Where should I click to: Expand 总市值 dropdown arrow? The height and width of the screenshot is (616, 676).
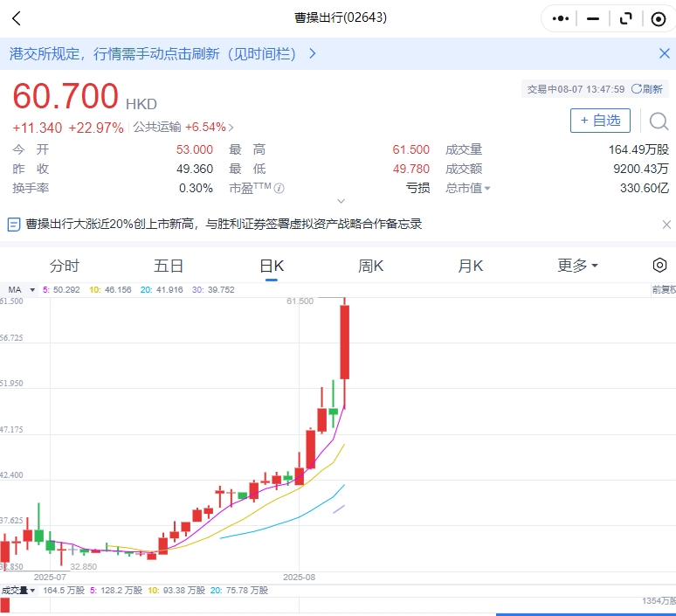[487, 189]
